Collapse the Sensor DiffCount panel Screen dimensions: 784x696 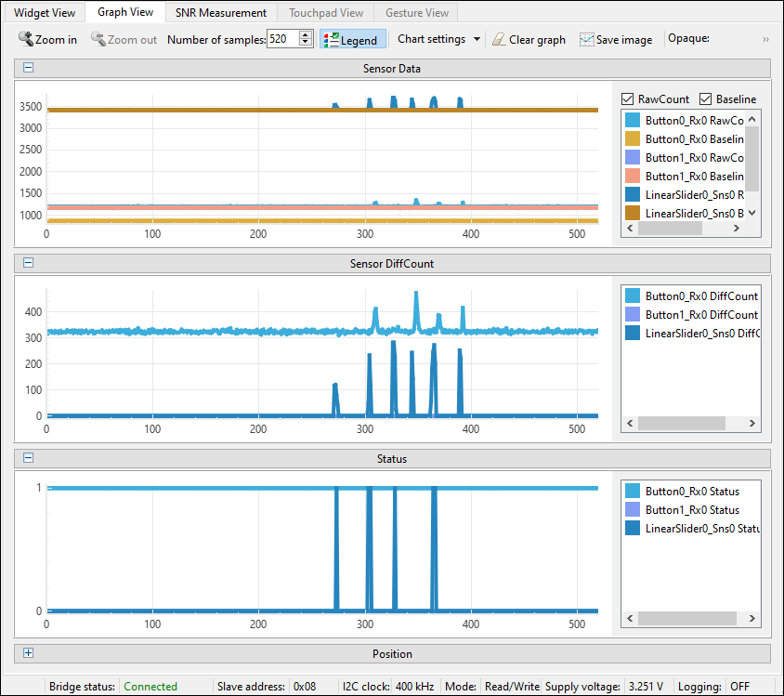click(x=29, y=262)
